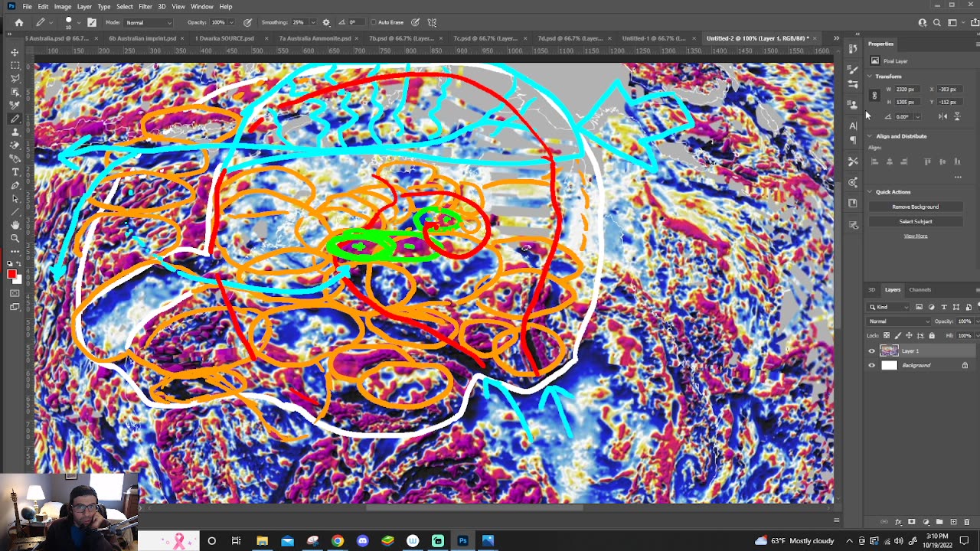This screenshot has width=980, height=551.
Task: Toggle visibility of the Background layer
Action: click(871, 366)
